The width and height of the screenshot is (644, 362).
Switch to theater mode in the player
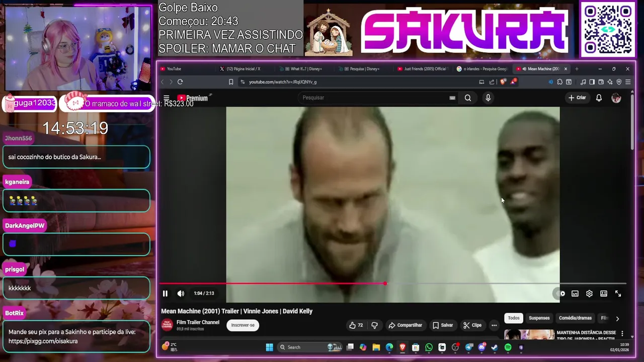(604, 294)
